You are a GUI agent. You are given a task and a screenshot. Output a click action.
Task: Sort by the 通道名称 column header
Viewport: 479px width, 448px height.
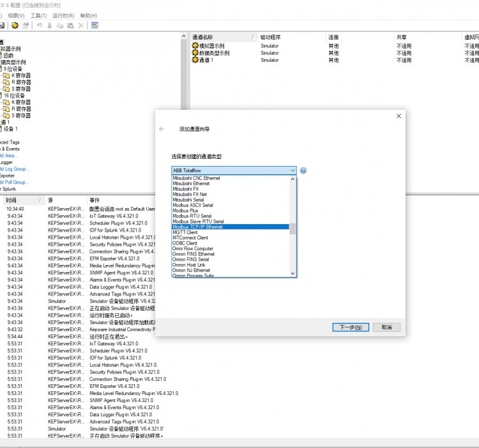[x=224, y=37]
